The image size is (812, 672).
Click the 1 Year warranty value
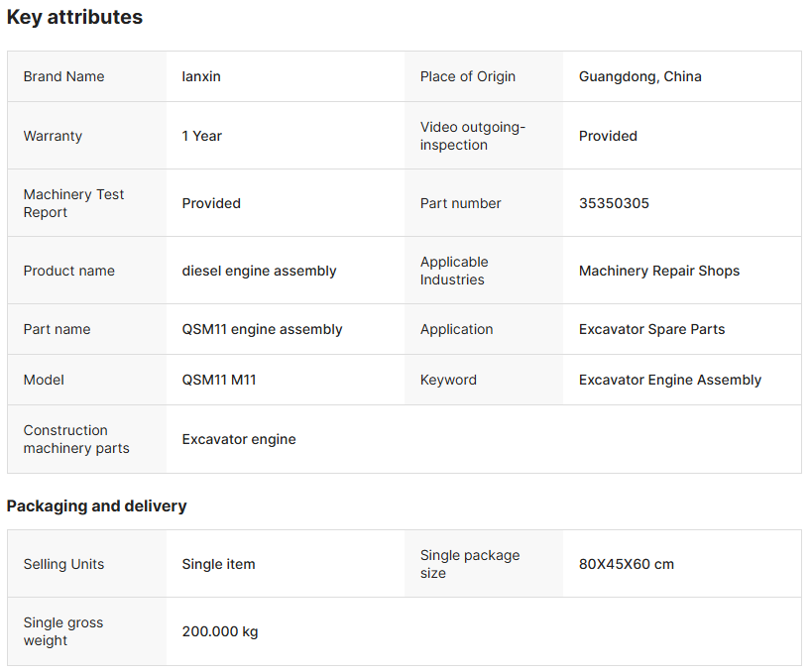tap(201, 136)
